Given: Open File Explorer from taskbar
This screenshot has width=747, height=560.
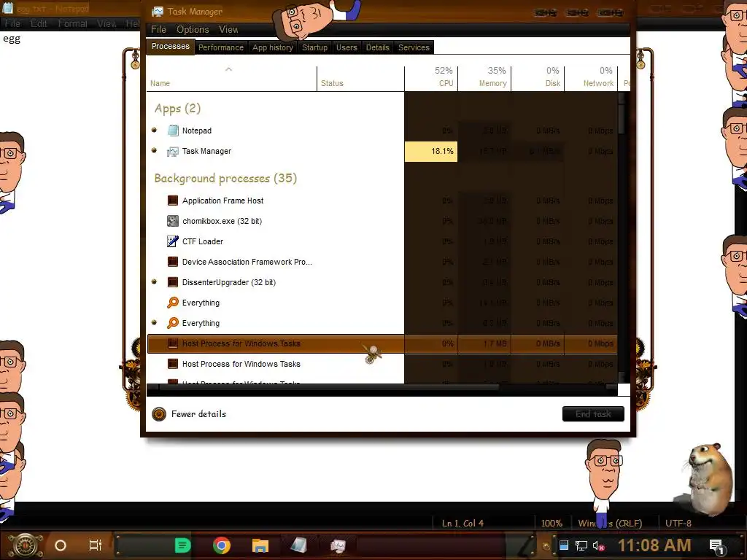Looking at the screenshot, I should coord(260,545).
